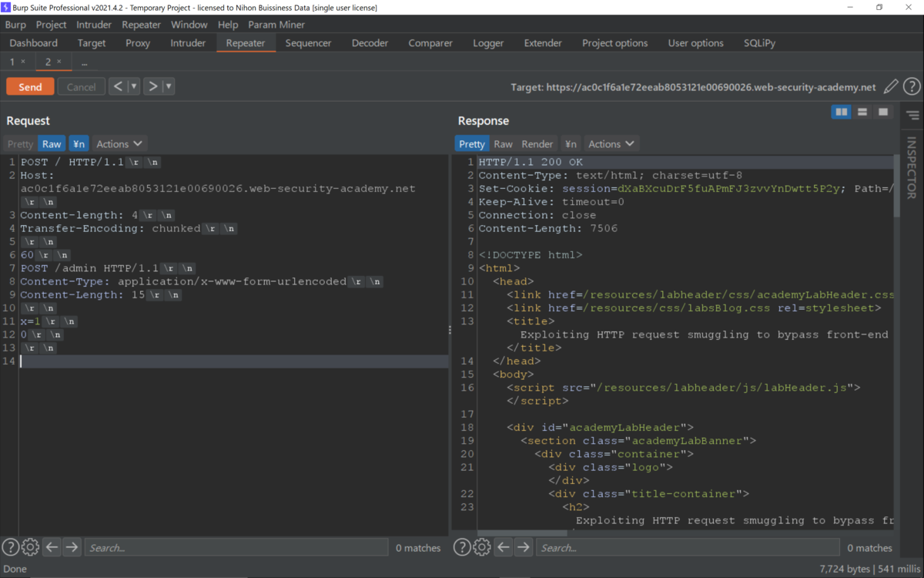The height and width of the screenshot is (578, 924).
Task: Select the tabbed layout icon
Action: [x=883, y=113]
